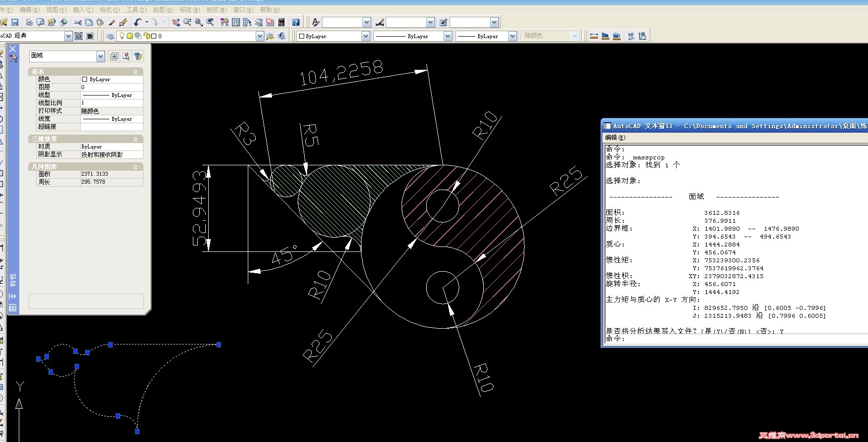
Task: Click the Paste clipboard icon
Action: [x=100, y=22]
